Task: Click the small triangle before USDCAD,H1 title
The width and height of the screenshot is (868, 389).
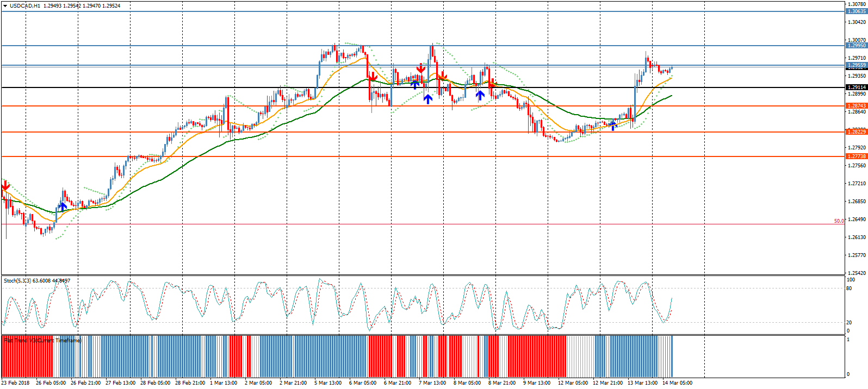Action: 5,6
